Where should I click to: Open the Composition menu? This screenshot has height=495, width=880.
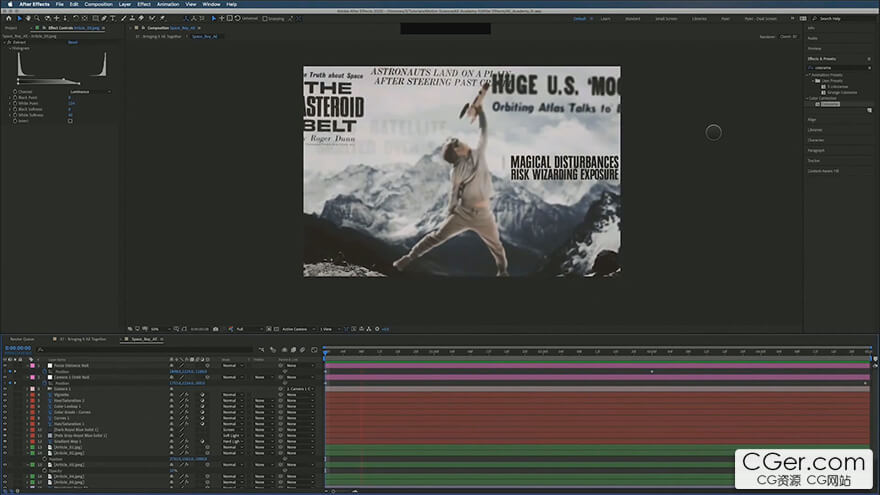[98, 4]
